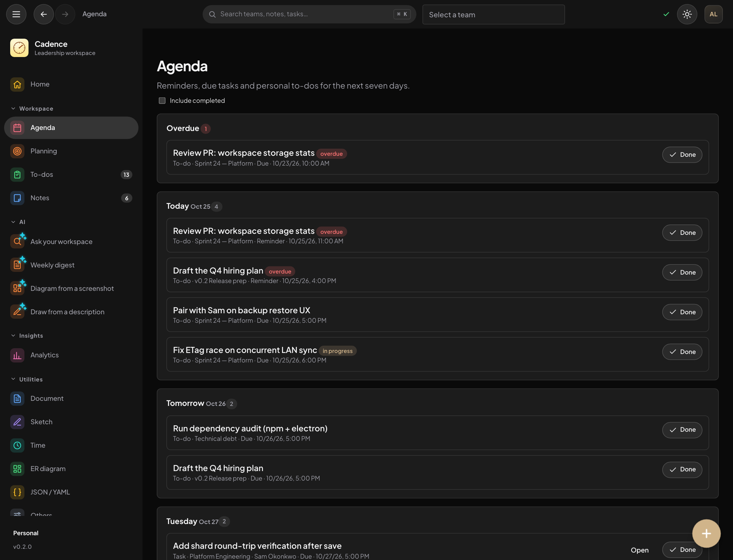Open the ER diagram utility

coord(71,469)
